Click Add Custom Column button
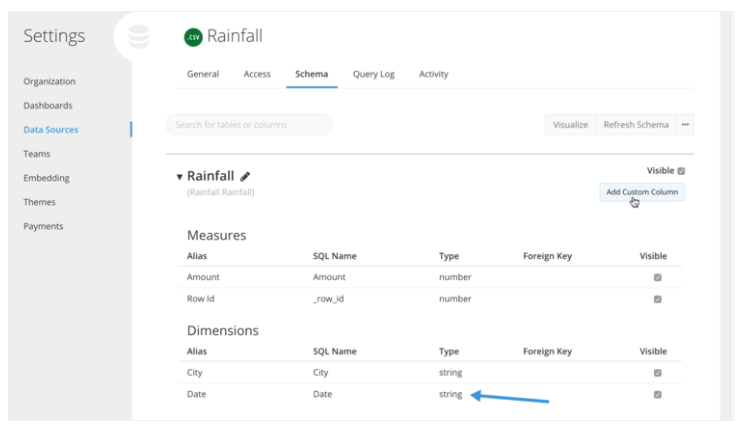Viewport: 742px width, 426px height. (642, 192)
